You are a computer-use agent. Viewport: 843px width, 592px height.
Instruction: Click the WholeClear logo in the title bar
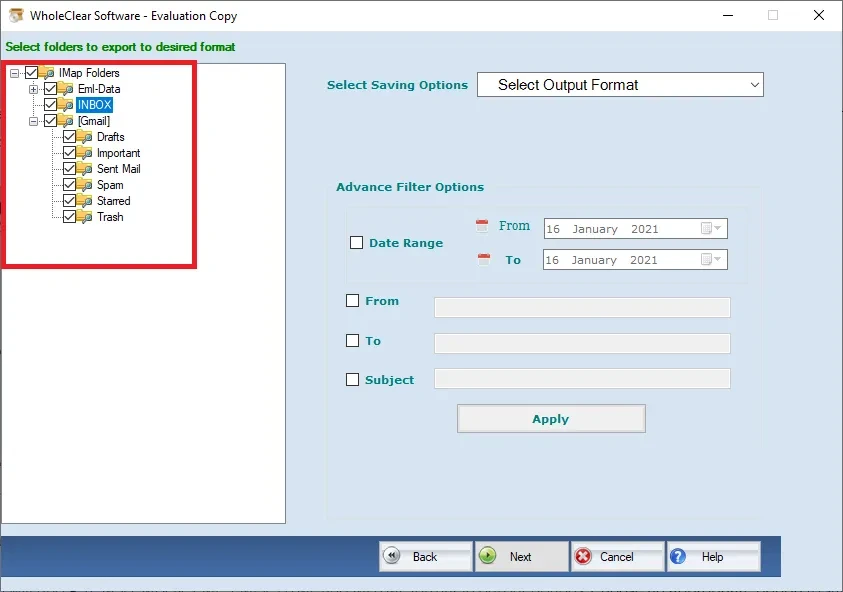point(16,15)
